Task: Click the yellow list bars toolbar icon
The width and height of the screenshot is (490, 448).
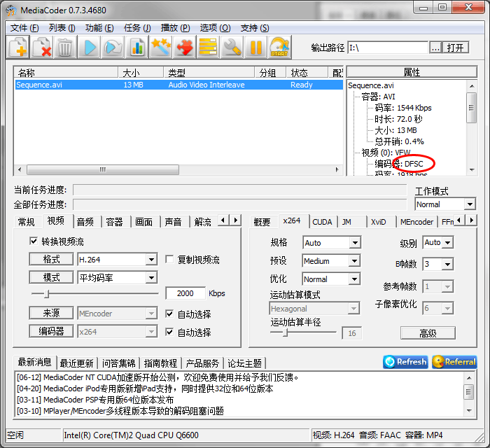Action: [x=208, y=47]
